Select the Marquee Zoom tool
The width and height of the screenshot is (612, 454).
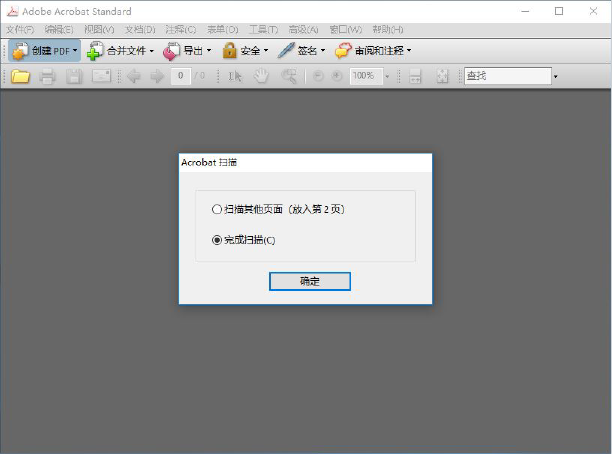coord(289,76)
